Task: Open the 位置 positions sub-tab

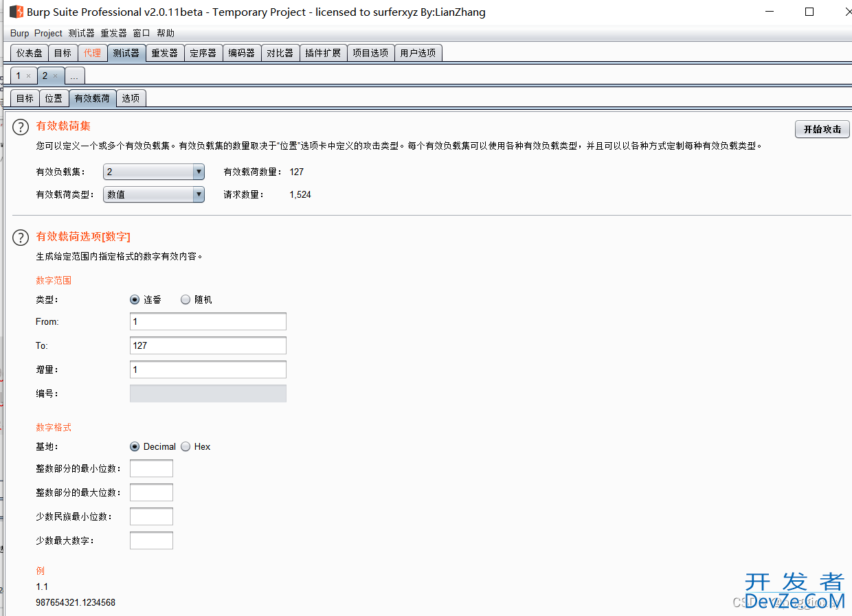Action: tap(54, 98)
